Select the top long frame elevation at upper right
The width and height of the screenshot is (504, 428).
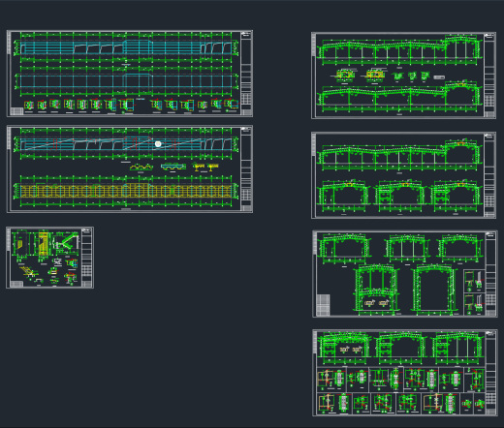pos(399,49)
